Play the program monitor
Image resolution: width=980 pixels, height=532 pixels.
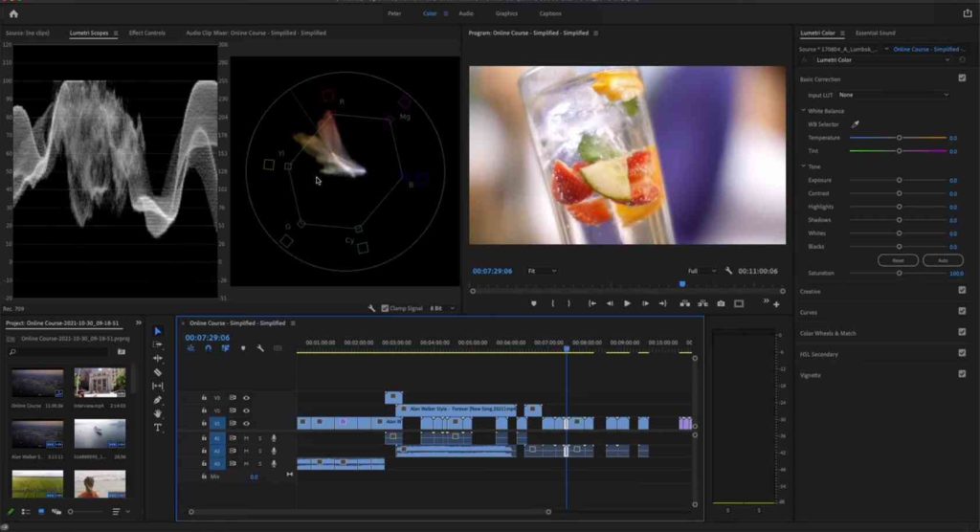click(627, 303)
